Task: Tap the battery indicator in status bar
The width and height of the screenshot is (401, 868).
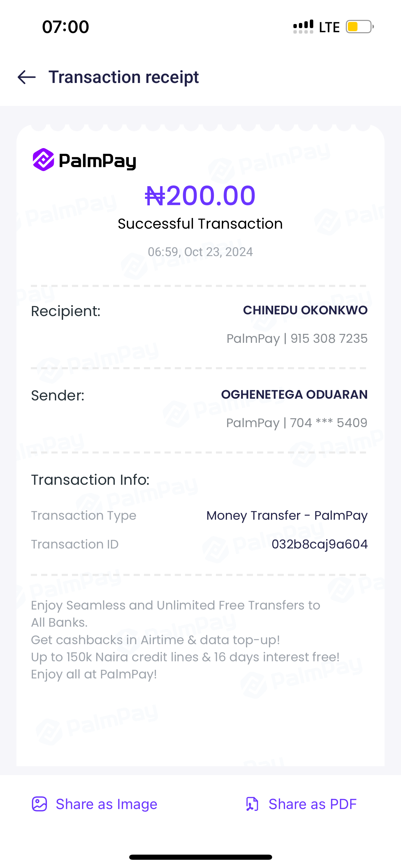Action: pos(359,27)
